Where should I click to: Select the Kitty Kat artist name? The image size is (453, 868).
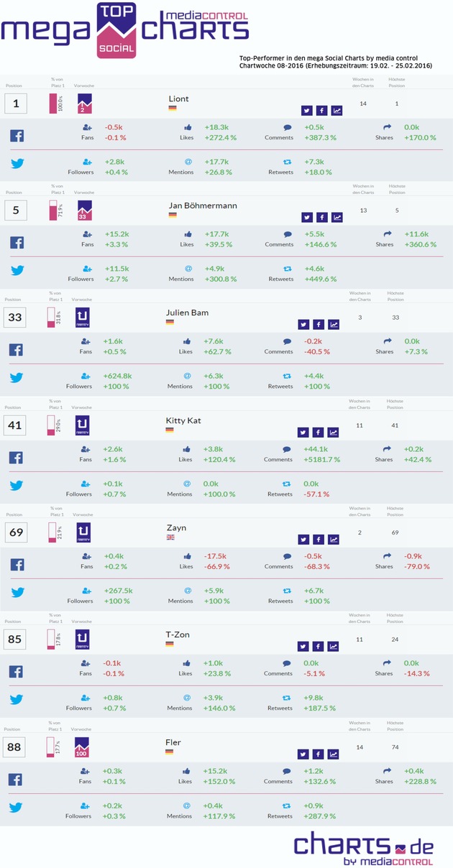183,420
